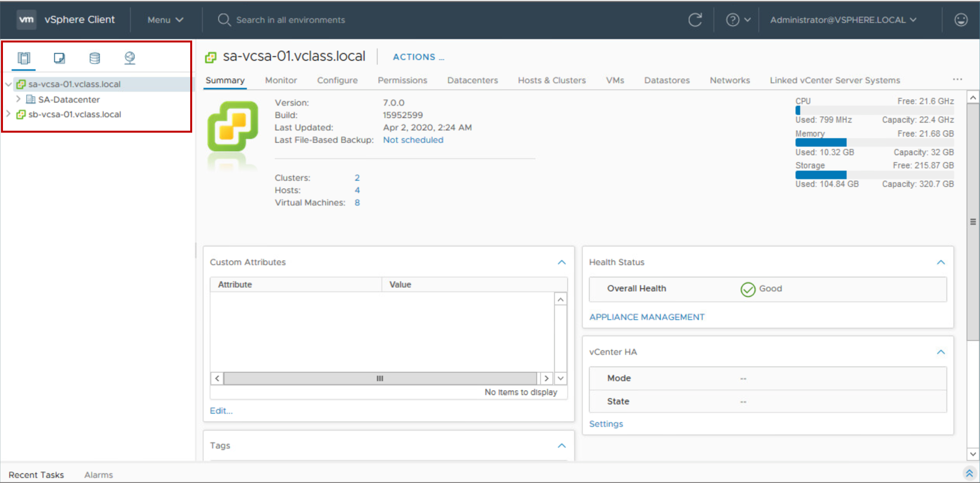Open the Storage inventory view icon

click(95, 58)
